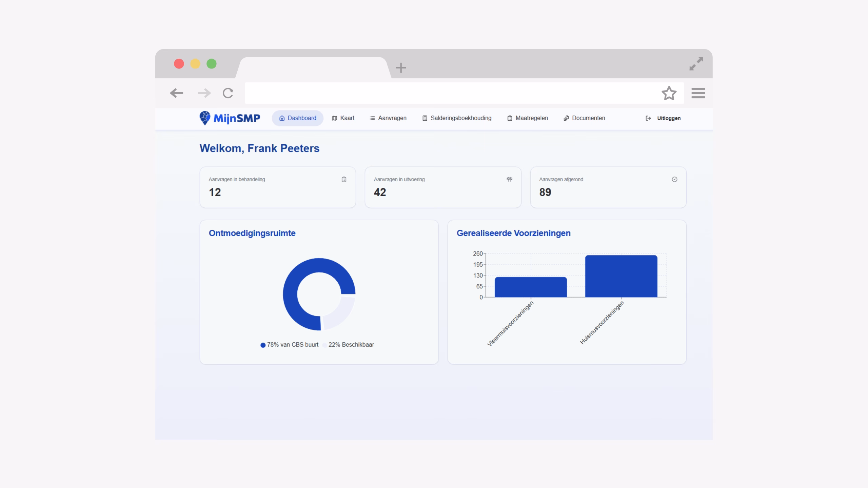
Task: Go to Aanvragen page
Action: point(388,118)
